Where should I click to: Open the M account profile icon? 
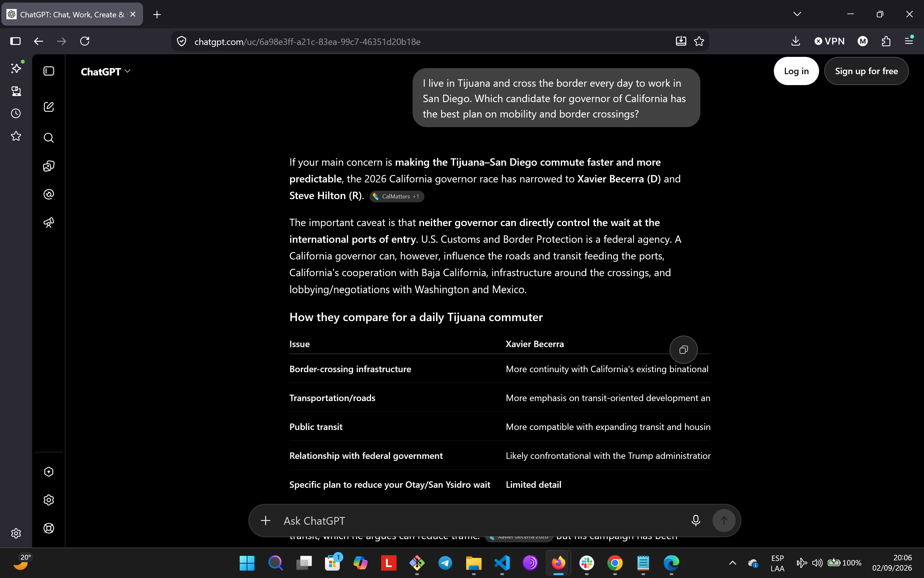(x=862, y=41)
